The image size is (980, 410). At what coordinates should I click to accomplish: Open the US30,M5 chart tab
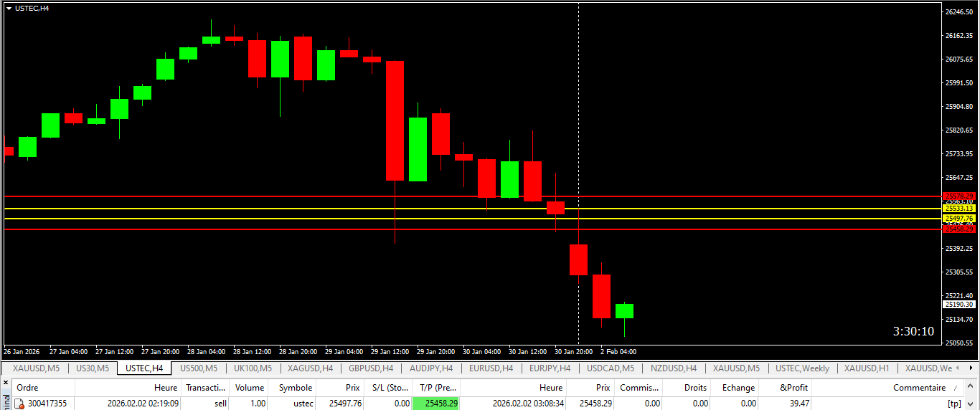[93, 368]
